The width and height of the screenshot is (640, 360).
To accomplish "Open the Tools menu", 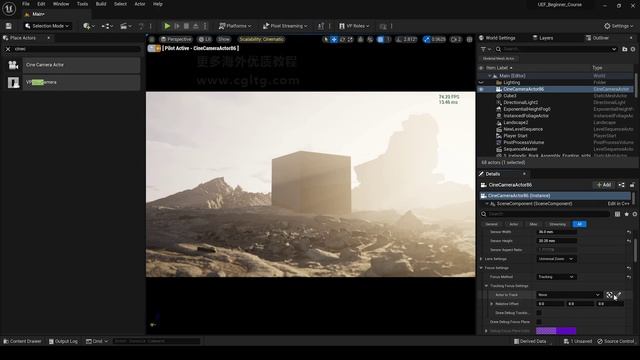I will (82, 4).
